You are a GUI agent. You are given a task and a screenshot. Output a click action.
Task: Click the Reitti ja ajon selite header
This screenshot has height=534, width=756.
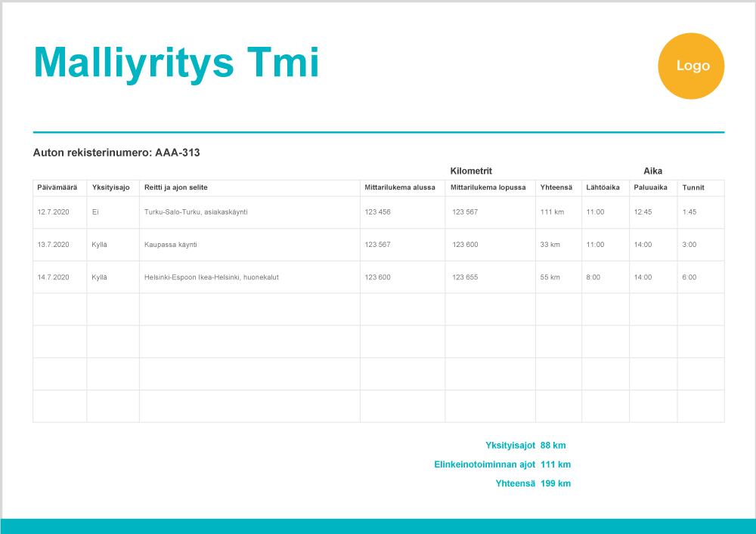pos(175,187)
